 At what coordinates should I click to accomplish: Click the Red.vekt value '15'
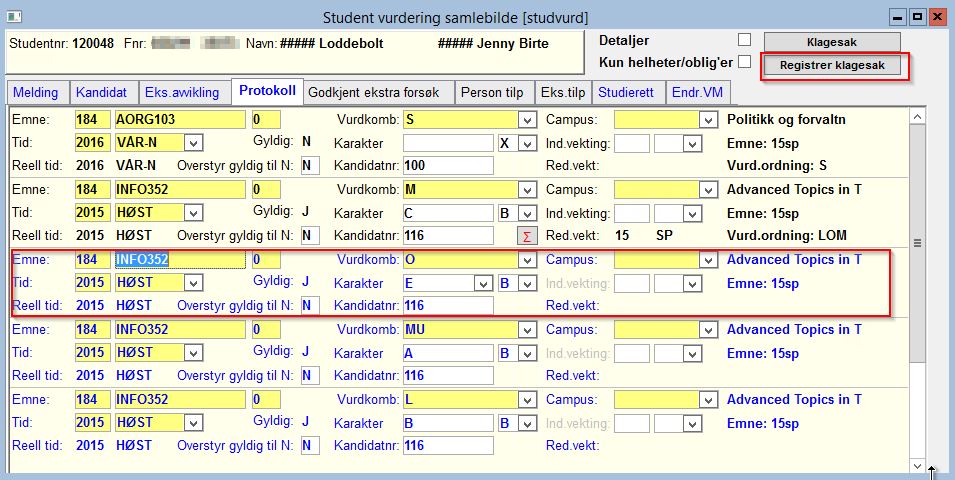[x=622, y=235]
